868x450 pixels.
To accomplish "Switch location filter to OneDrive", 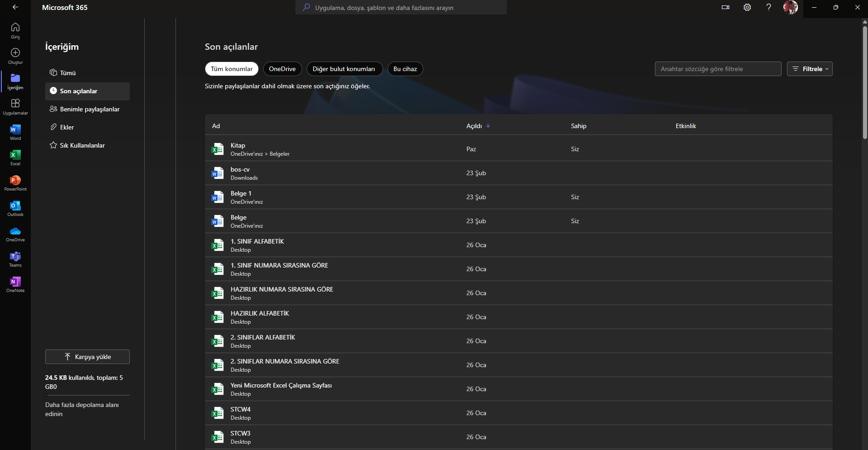I will tap(282, 69).
